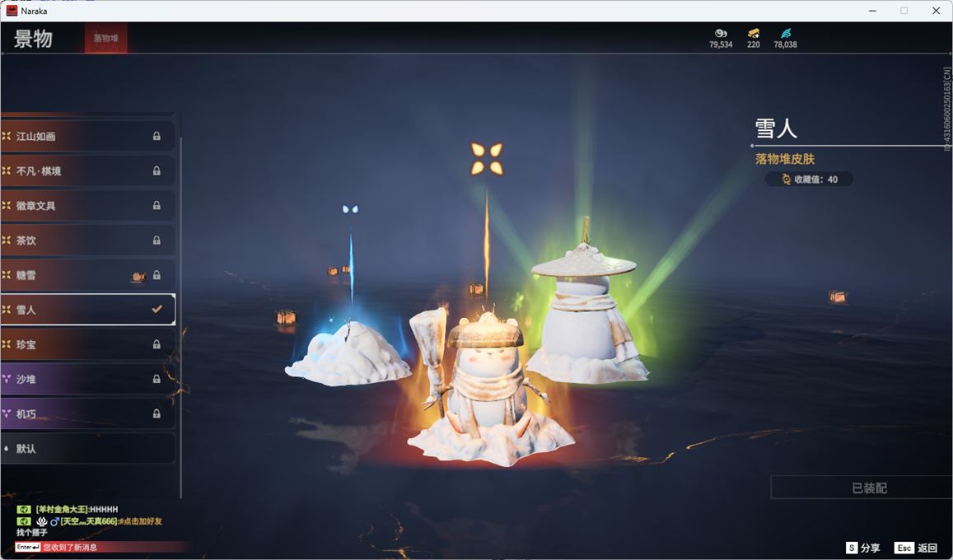Click the 找个搭子 chat text
The image size is (953, 560).
coord(31,533)
